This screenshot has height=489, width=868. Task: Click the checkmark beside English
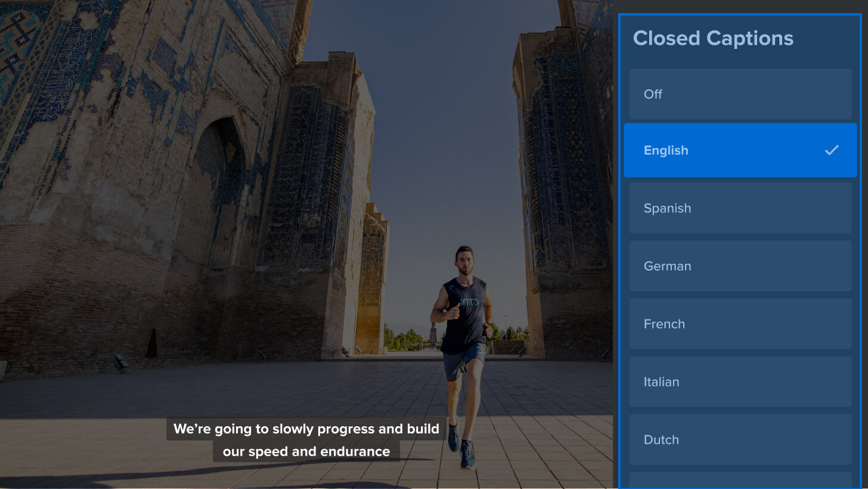[x=832, y=150]
